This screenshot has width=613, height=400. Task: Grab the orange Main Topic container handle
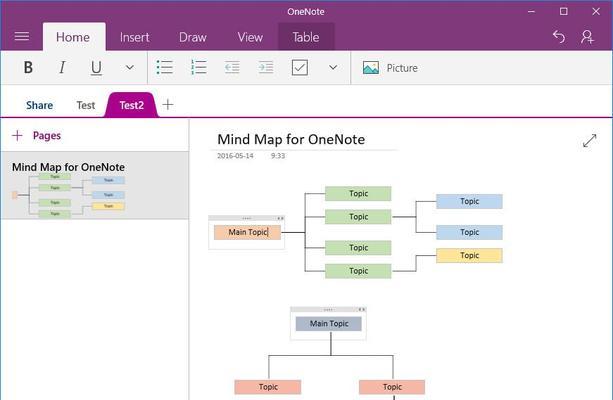coord(247,218)
